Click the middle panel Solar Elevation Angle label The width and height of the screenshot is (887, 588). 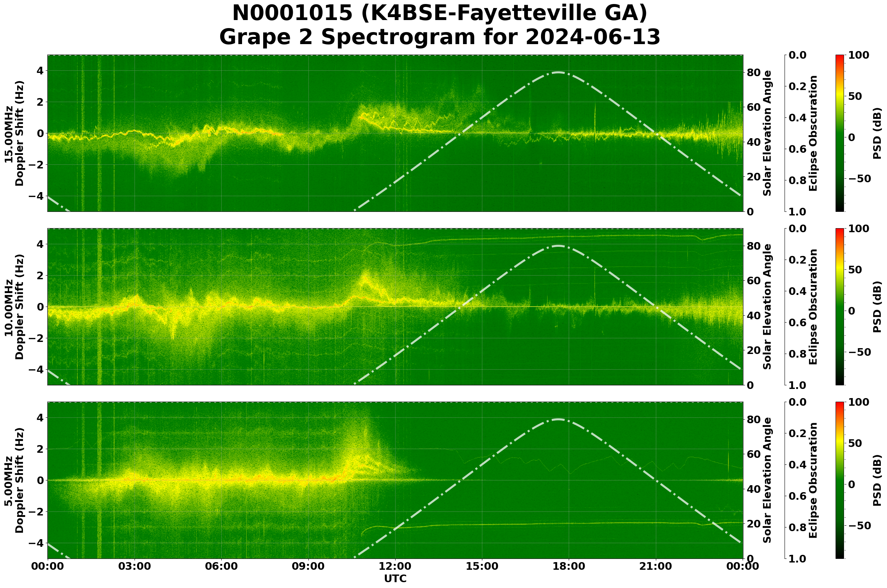[767, 307]
